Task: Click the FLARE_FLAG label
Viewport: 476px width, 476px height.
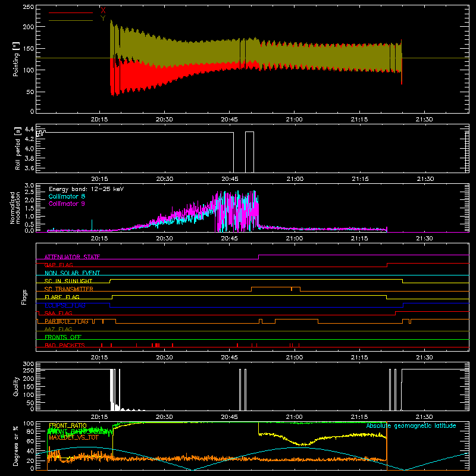Action: pyautogui.click(x=62, y=297)
